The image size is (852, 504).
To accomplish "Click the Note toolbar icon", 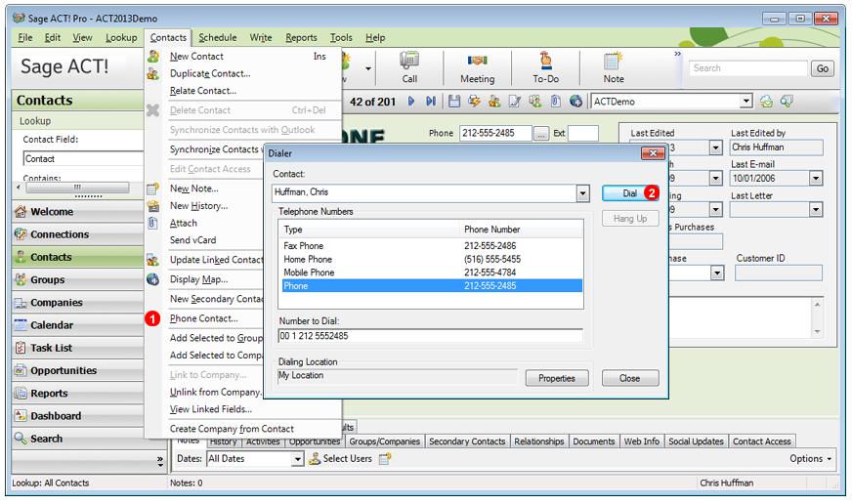I will pos(613,66).
